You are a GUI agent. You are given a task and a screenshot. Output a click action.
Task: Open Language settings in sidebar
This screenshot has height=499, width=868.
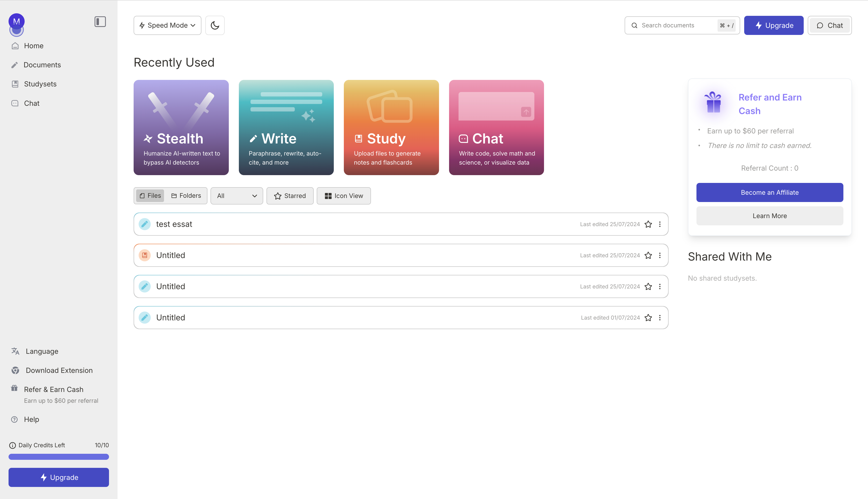click(x=42, y=351)
